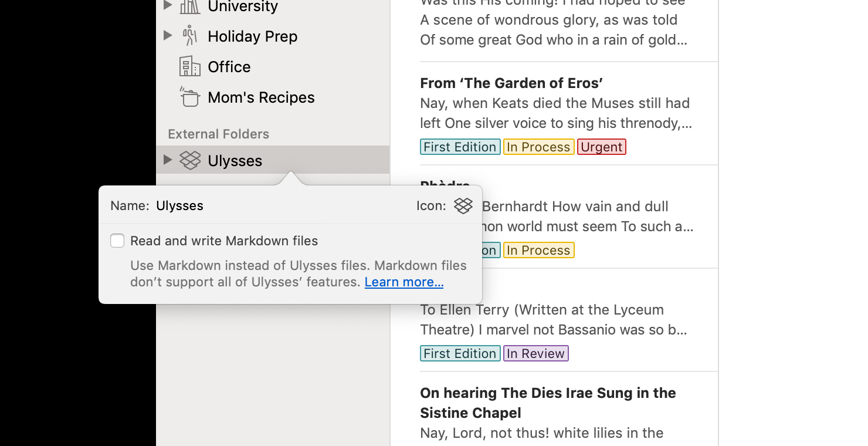Image resolution: width=868 pixels, height=446 pixels.
Task: Expand the Holiday Prep group
Action: point(168,36)
